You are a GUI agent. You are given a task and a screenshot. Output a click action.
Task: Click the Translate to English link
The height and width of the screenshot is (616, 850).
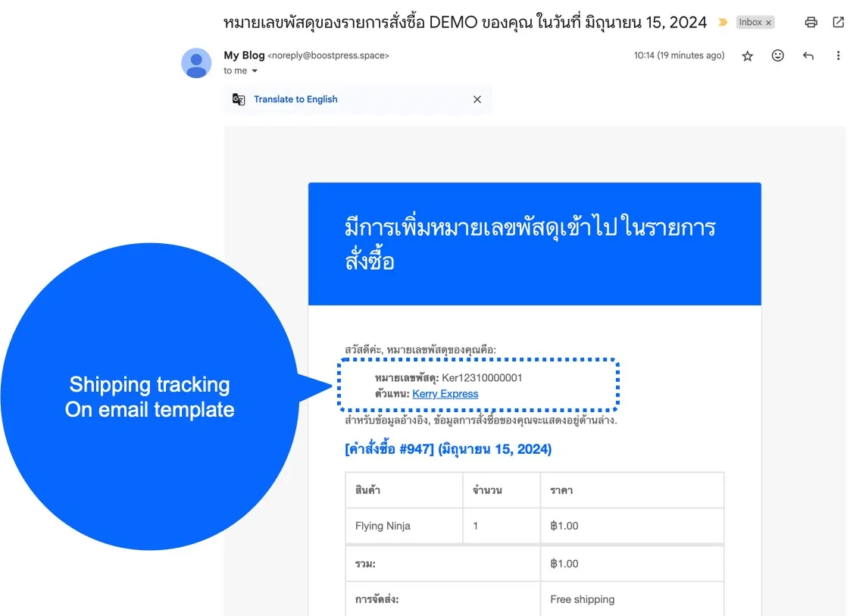tap(295, 99)
